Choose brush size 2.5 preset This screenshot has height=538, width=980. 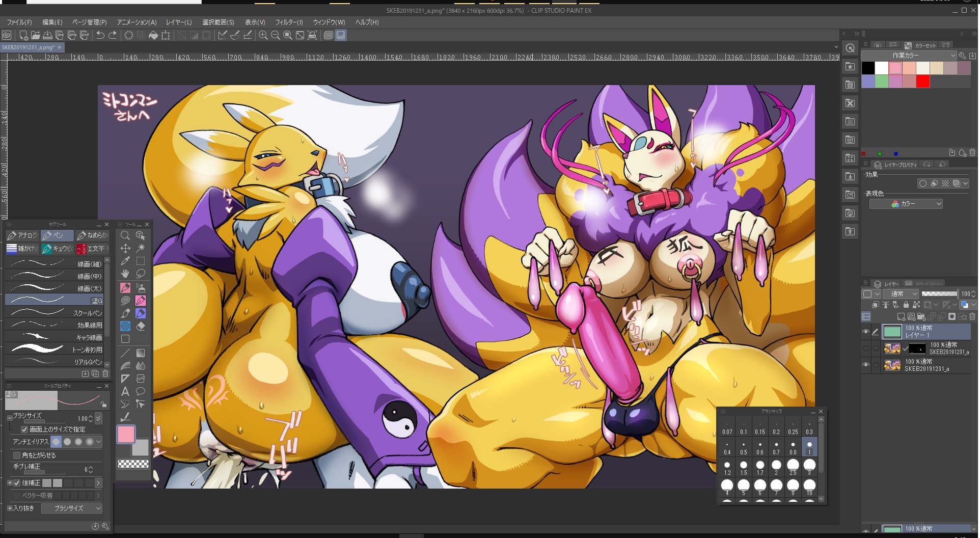pos(793,467)
